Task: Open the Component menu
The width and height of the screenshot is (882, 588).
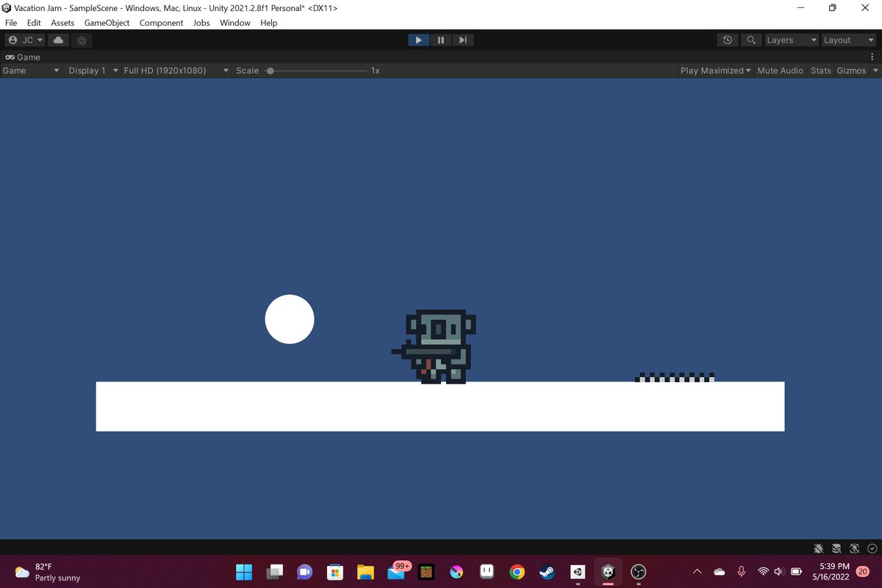Action: click(x=161, y=23)
